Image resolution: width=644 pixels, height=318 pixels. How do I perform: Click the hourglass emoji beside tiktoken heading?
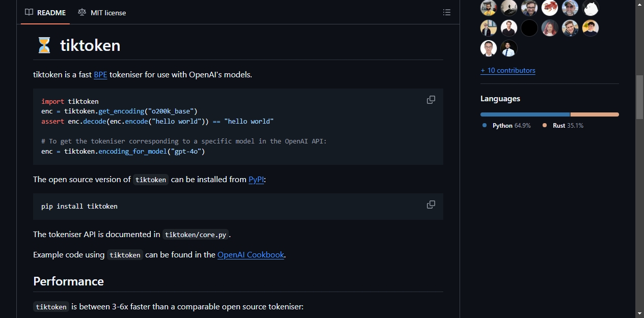[x=44, y=45]
